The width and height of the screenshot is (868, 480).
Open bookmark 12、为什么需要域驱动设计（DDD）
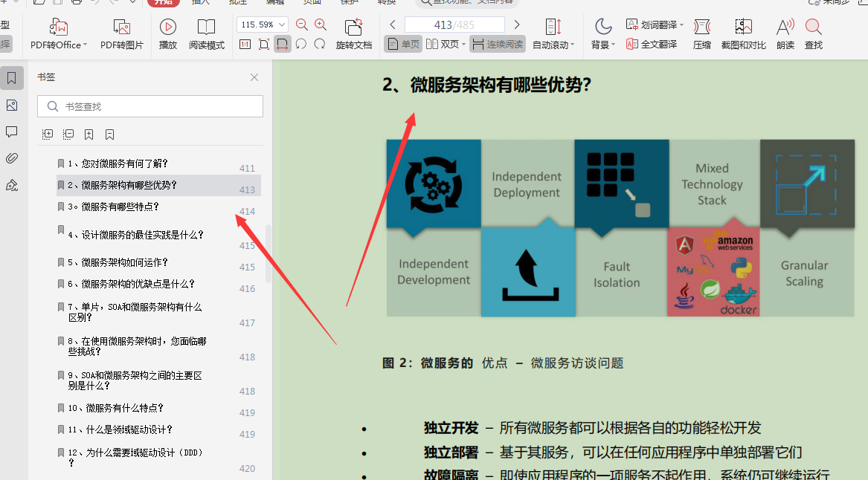135,457
